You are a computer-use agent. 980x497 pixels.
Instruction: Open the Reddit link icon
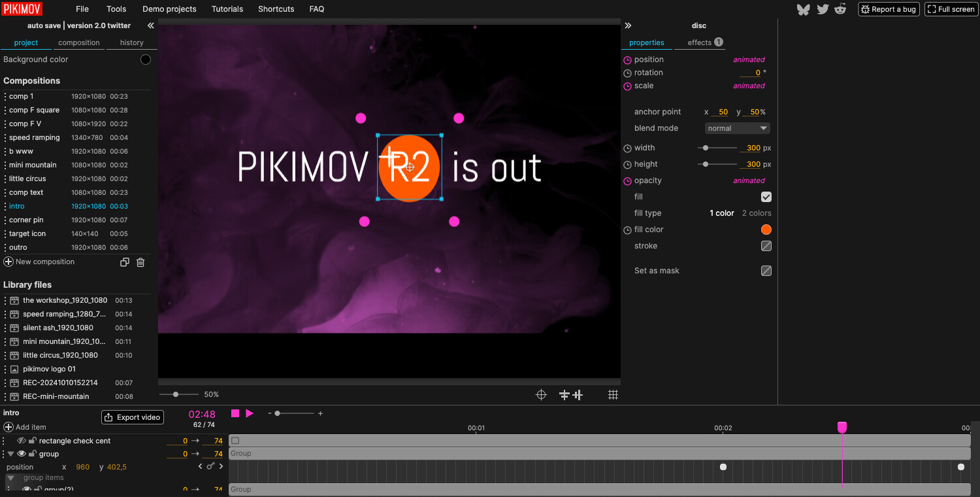tap(841, 9)
